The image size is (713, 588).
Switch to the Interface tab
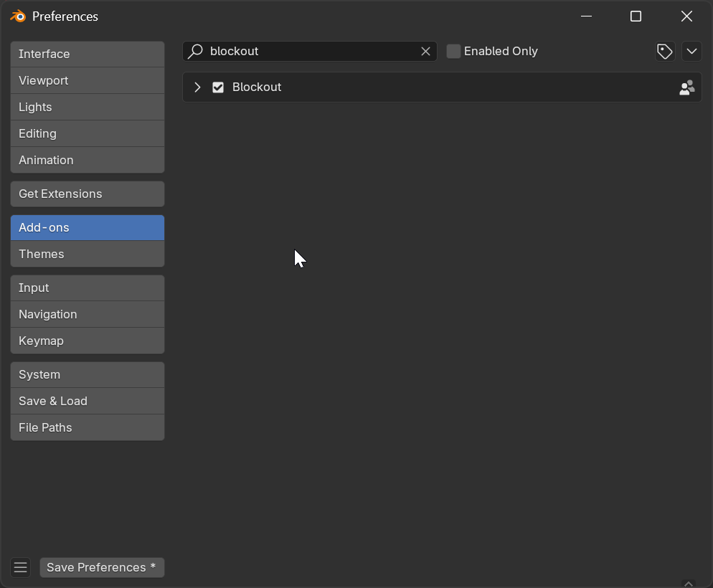pyautogui.click(x=88, y=54)
